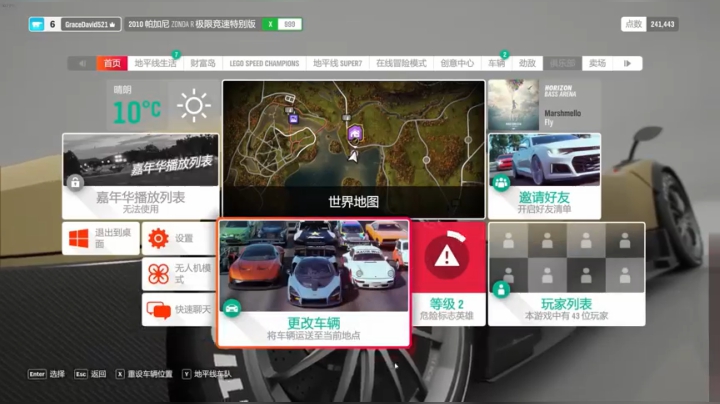Open the 世界地图 world map tile
The height and width of the screenshot is (404, 720).
(x=354, y=149)
